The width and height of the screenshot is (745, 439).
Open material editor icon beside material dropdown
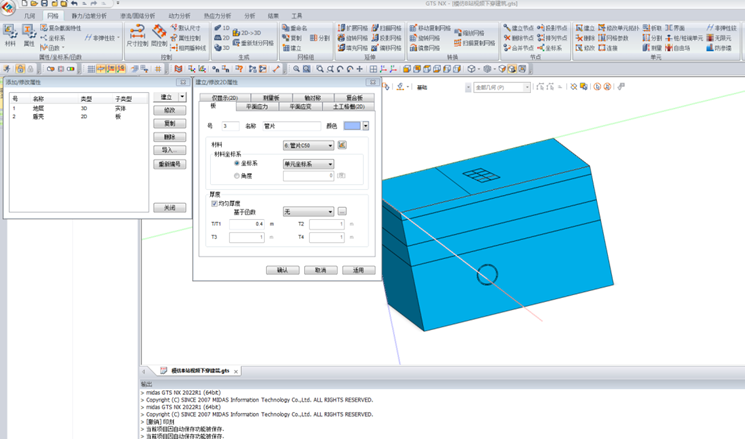click(342, 145)
